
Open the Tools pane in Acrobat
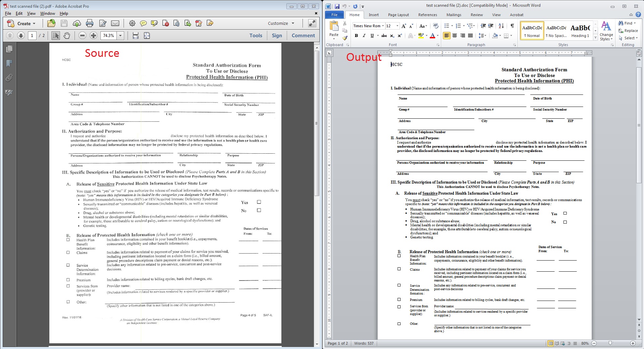coord(256,36)
